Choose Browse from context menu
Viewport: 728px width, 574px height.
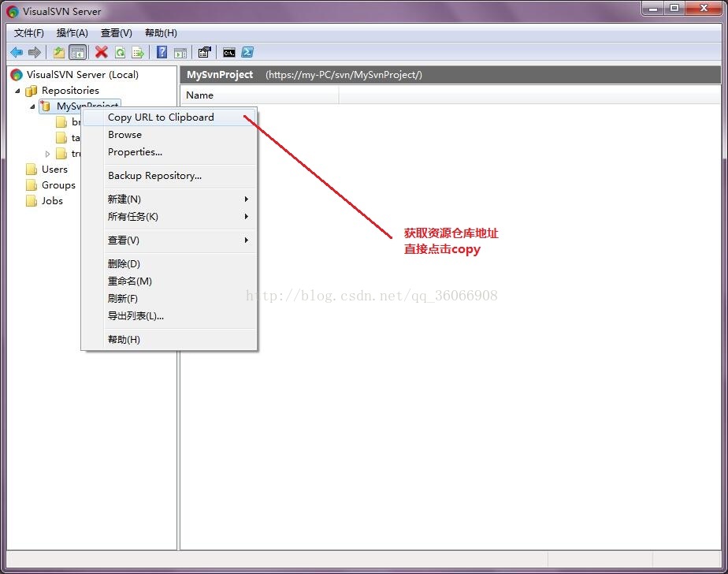point(169,135)
